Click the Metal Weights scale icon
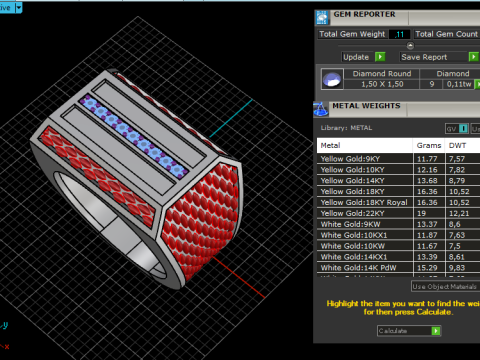Screen dimensions: 480x360 (x=321, y=109)
